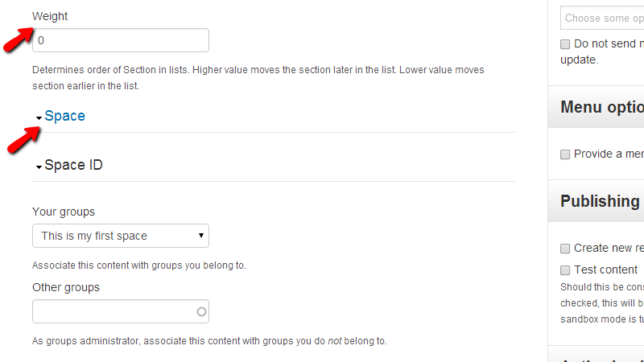Check the Create new revision box
The height and width of the screenshot is (362, 644).
[x=565, y=249]
